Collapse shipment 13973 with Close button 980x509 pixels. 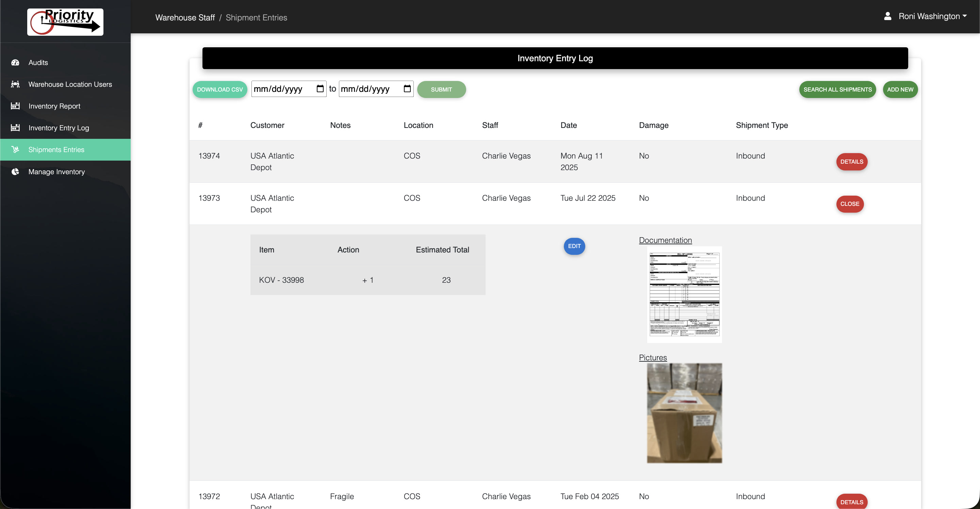[x=850, y=204]
